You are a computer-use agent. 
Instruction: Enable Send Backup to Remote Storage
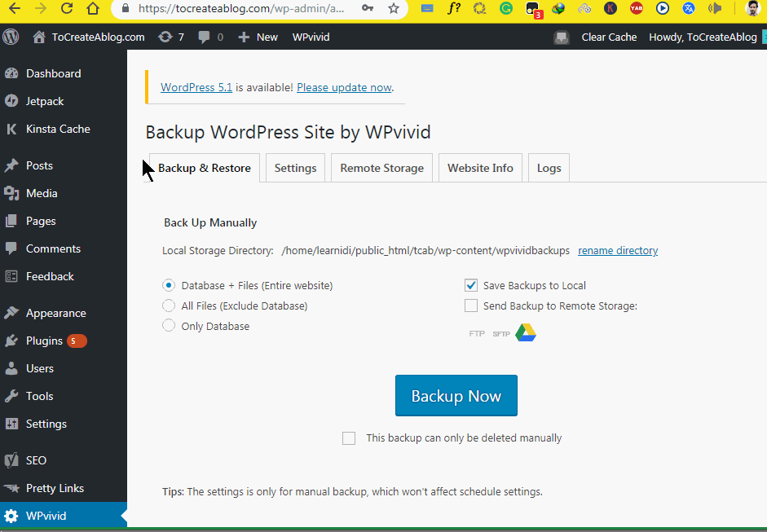click(x=471, y=306)
